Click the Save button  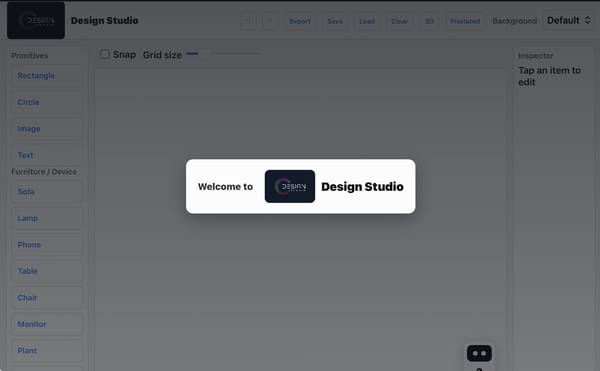335,21
